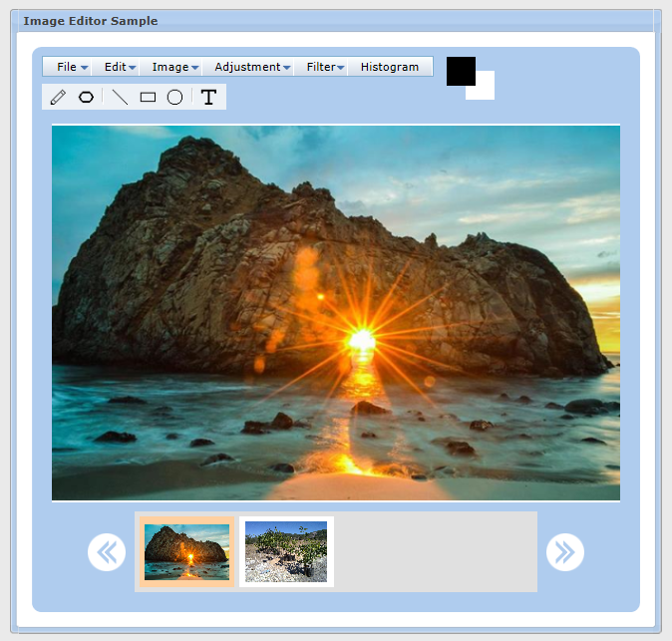Select the sunset rock thumbnail

click(186, 551)
